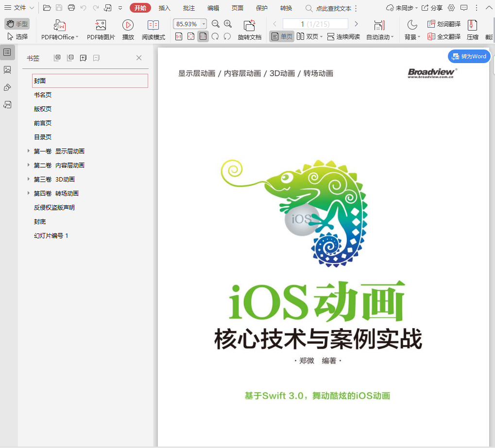Open the zoom percentage dropdown

tap(204, 24)
